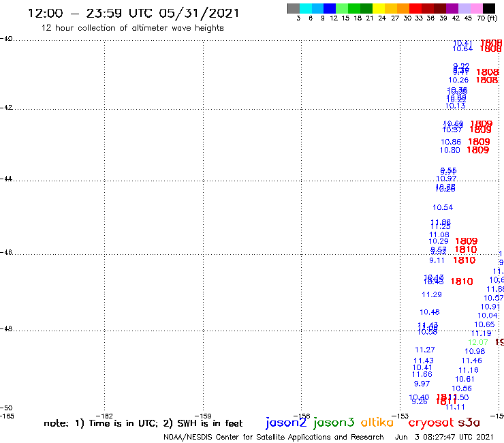Click the wave height value 9.11

click(x=437, y=260)
